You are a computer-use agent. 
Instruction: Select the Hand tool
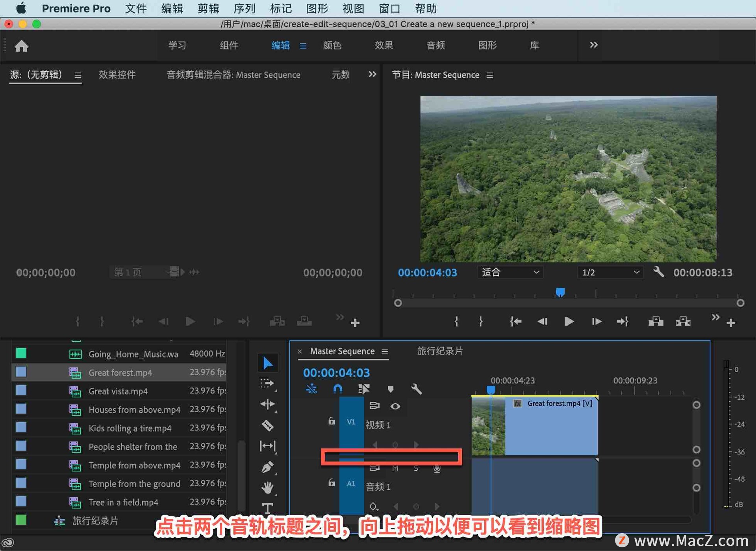pos(267,488)
